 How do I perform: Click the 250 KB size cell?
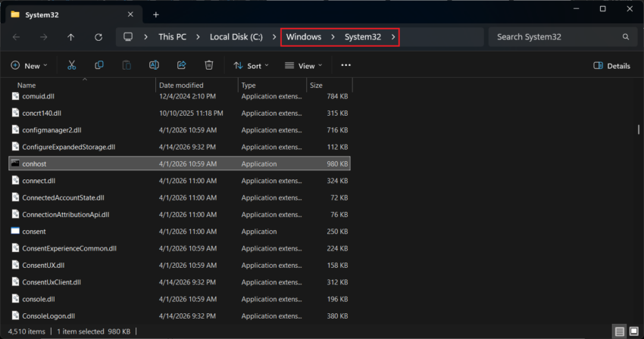pos(337,232)
